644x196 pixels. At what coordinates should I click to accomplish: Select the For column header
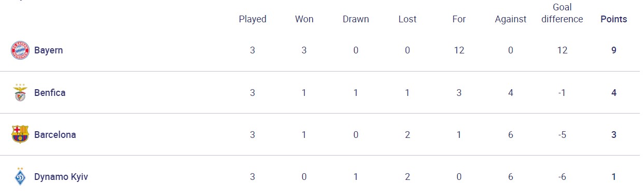(x=459, y=19)
